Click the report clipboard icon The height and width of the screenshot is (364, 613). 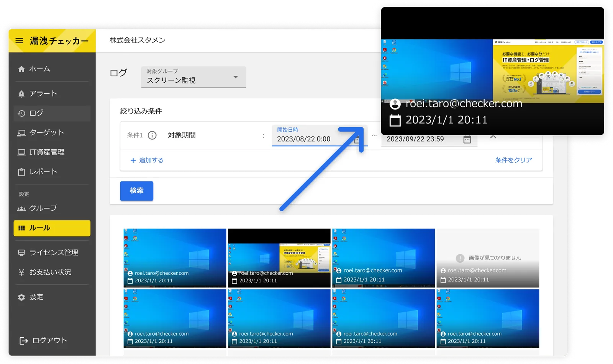coord(21,172)
